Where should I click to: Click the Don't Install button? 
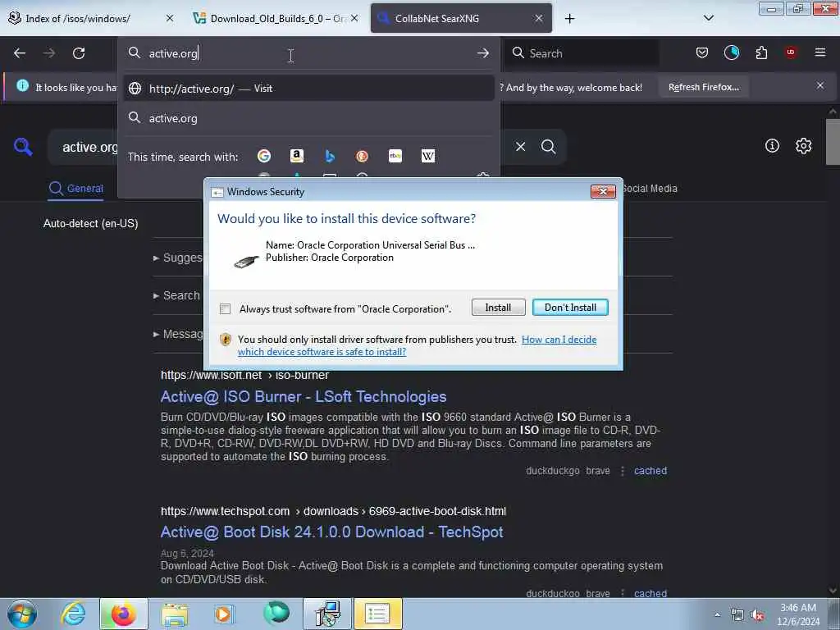coord(570,308)
